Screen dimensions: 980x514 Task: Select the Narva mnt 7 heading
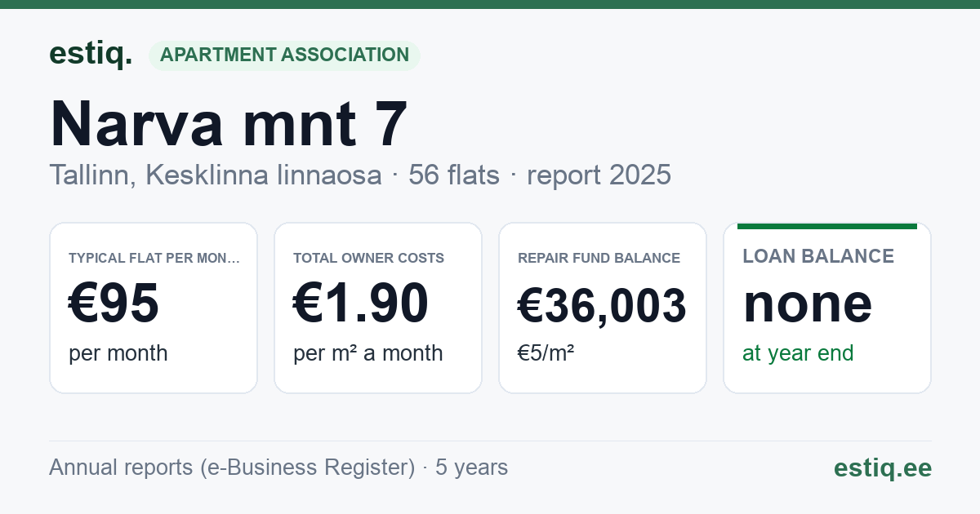click(229, 123)
